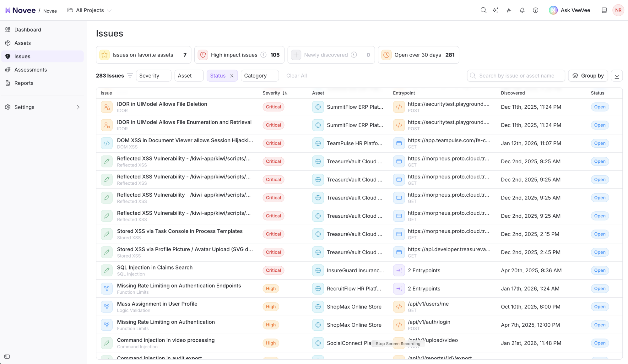This screenshot has height=364, width=628.
Task: Open Stored XSS via Profile Picture issue
Action: click(x=185, y=249)
